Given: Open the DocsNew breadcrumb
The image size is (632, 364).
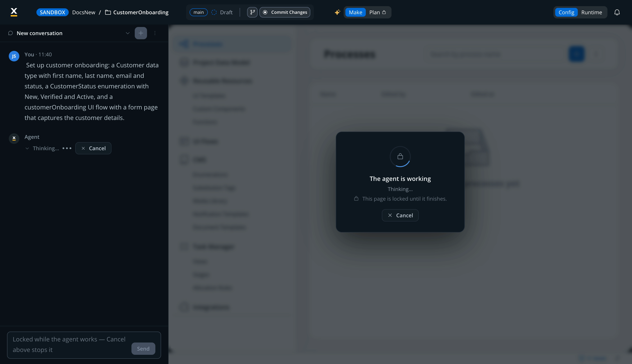Looking at the screenshot, I should coord(84,12).
